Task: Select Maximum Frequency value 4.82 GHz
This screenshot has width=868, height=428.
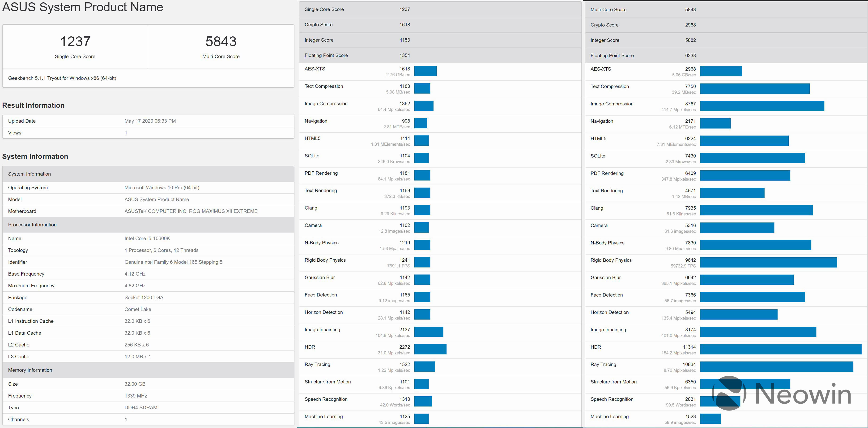Action: pos(135,285)
